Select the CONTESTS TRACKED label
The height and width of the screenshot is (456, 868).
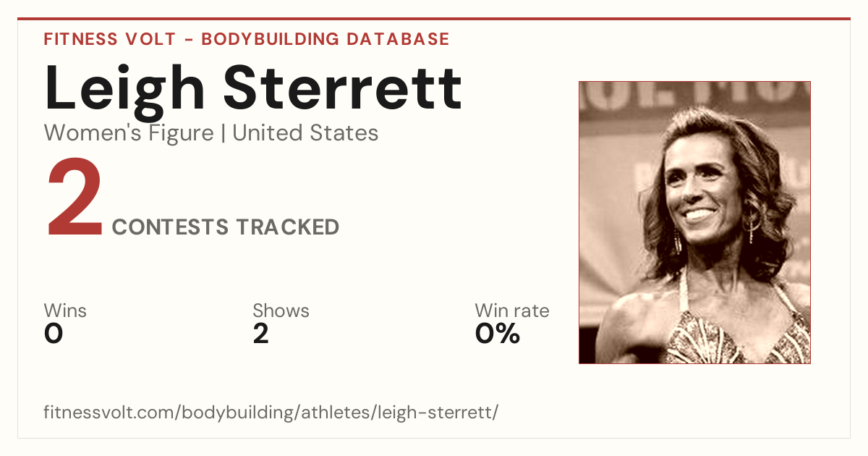tap(226, 227)
